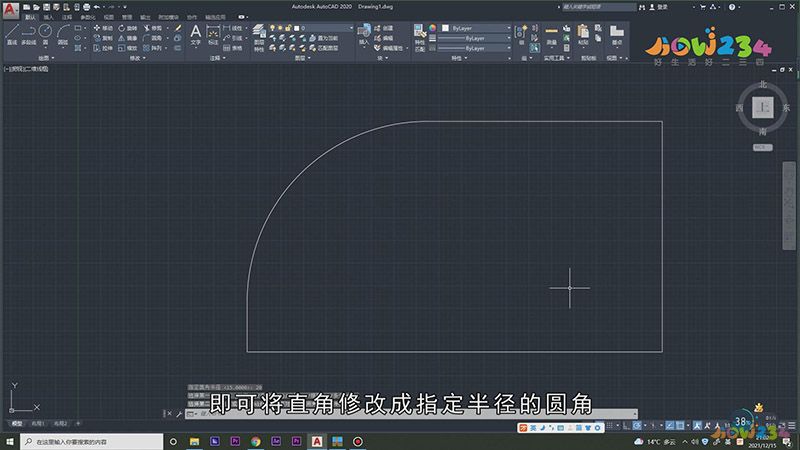Viewport: 800px width, 450px height.
Task: Choose the Copy (复制) command
Action: coord(103,38)
